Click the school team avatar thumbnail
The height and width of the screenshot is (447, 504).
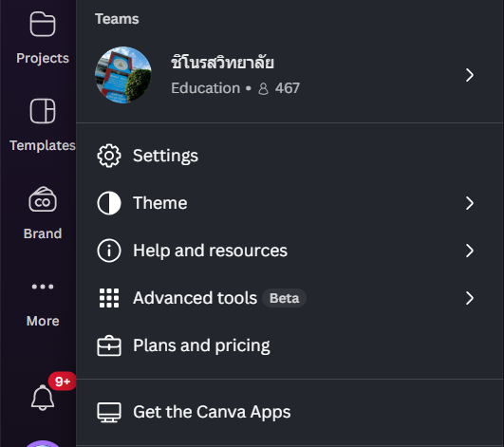point(123,75)
